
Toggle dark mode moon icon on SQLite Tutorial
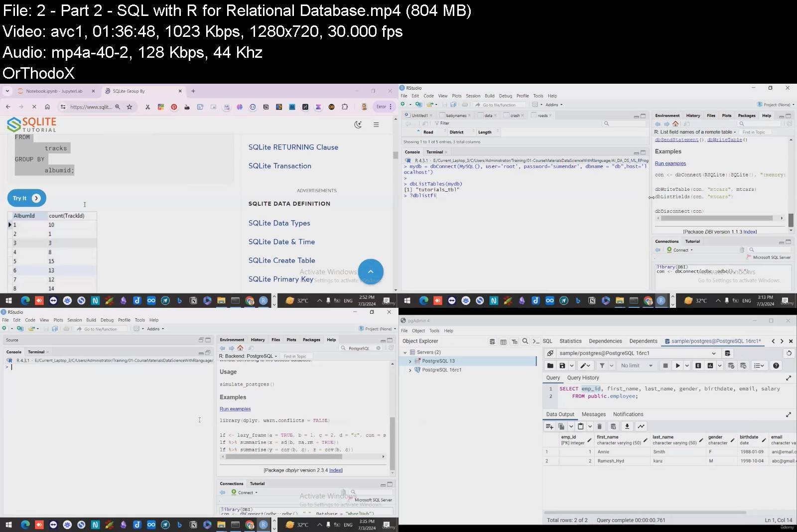point(358,125)
